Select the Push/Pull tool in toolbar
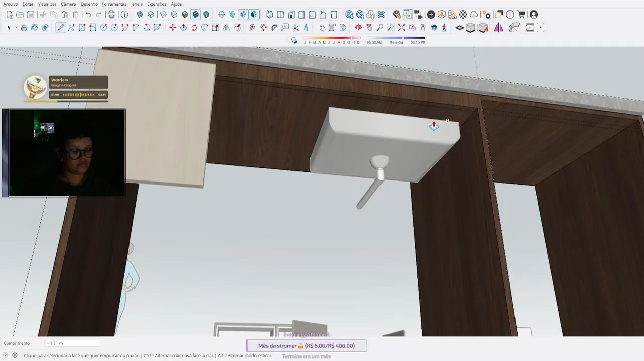 tap(183, 28)
